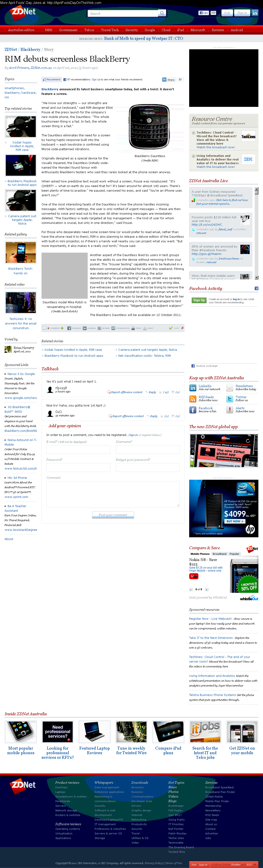The image size is (263, 868).
Task: Open the Travel Tech navigation tab
Action: (110, 30)
